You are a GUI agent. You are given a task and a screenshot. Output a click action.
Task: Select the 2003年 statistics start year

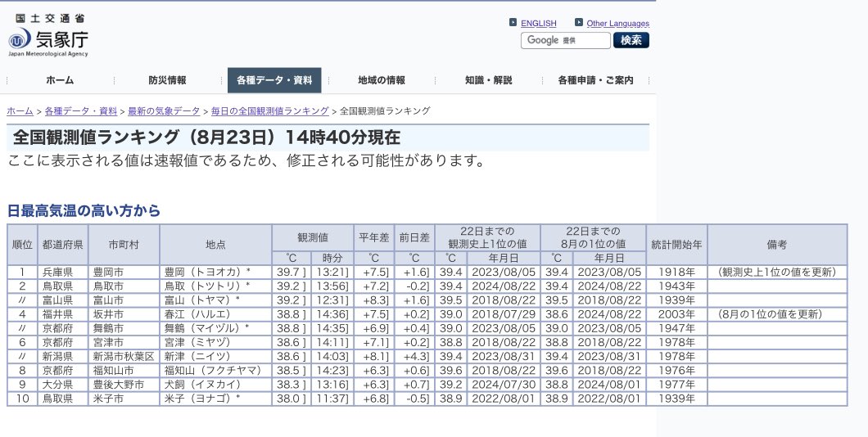[x=676, y=314]
